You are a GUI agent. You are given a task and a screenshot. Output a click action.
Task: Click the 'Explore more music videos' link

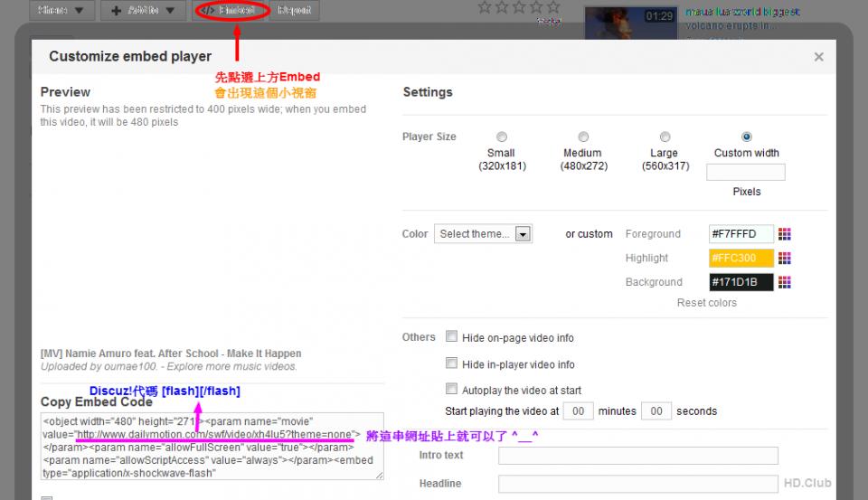(x=231, y=366)
